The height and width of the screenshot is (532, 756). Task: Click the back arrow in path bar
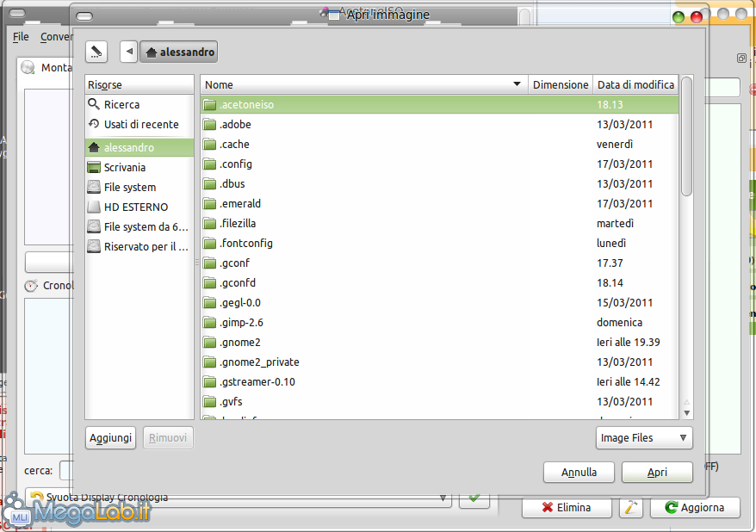(129, 52)
